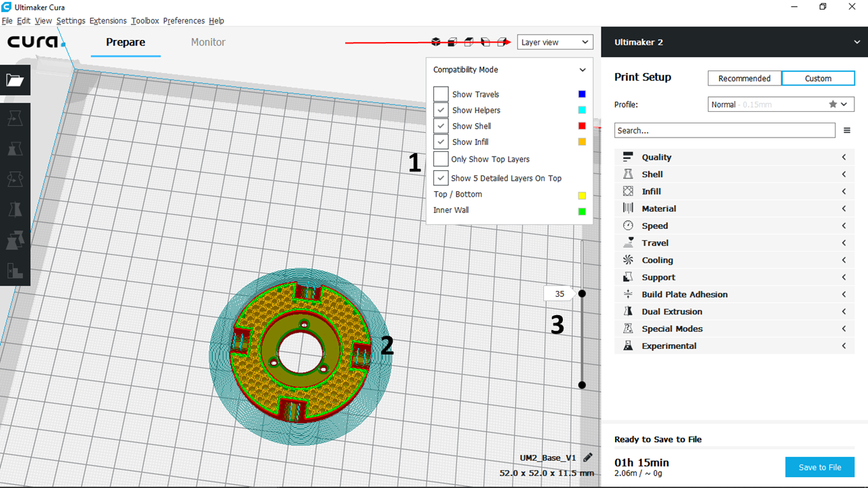This screenshot has height=488, width=868.
Task: Switch to the Prepare tab
Action: coord(125,42)
